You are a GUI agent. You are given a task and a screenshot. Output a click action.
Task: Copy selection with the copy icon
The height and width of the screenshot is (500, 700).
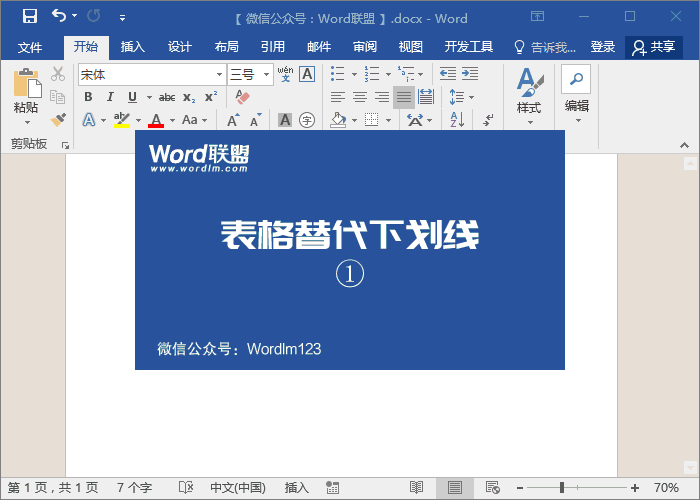tap(58, 97)
